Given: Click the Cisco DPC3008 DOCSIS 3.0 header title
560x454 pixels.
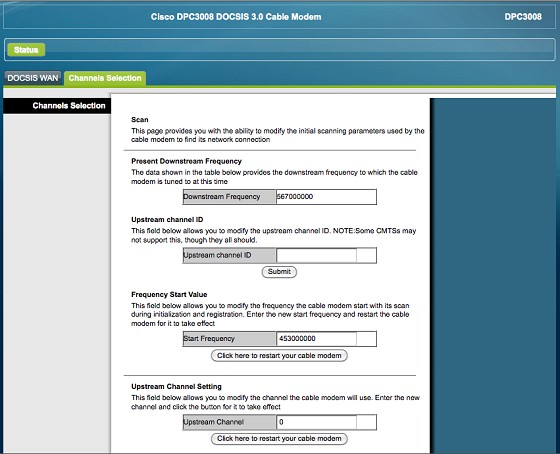Looking at the screenshot, I should click(236, 17).
